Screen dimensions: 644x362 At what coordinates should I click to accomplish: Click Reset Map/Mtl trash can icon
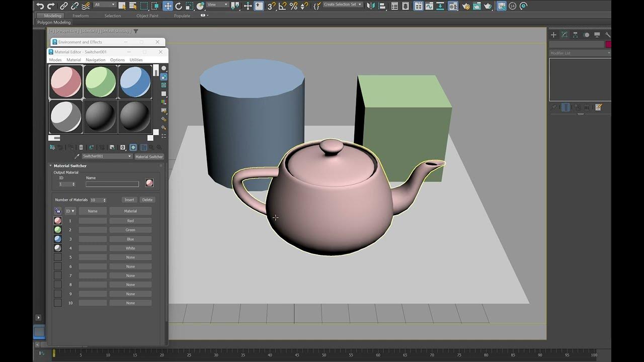coord(81,147)
